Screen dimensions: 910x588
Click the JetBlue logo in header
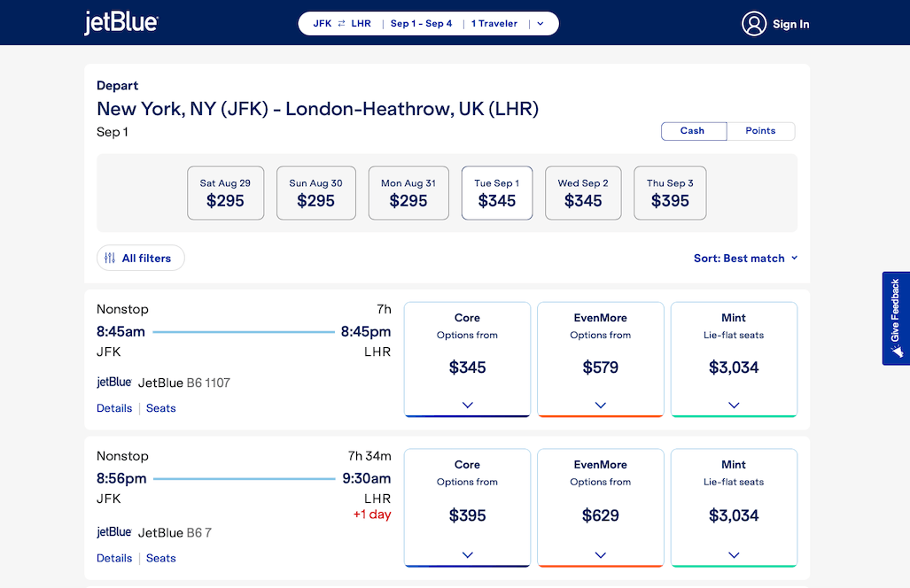[121, 23]
